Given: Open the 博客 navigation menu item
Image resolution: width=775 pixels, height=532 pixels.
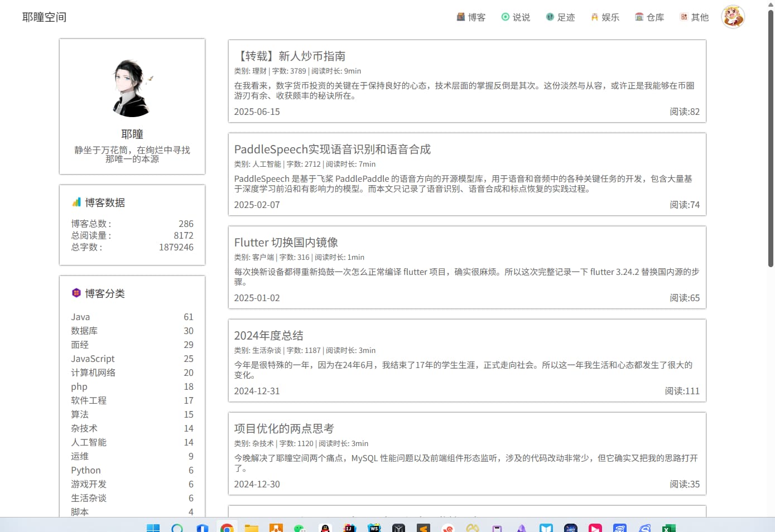Looking at the screenshot, I should [x=471, y=17].
